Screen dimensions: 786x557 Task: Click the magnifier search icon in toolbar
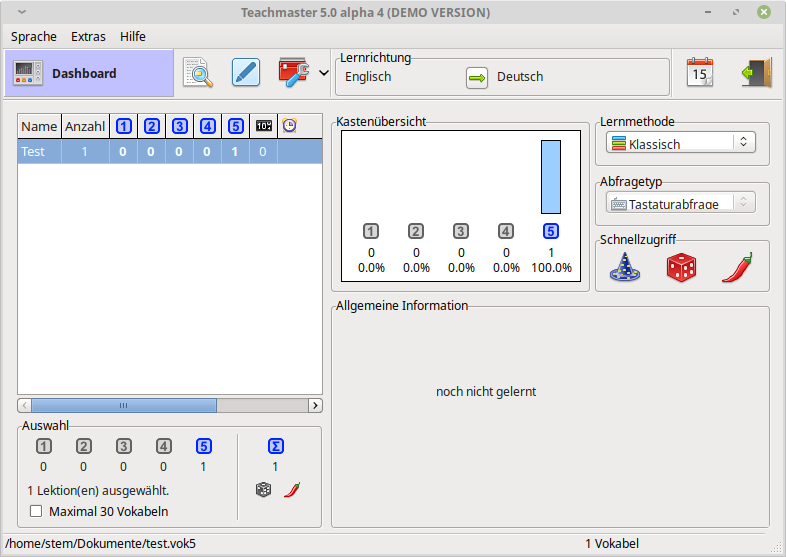pos(198,73)
